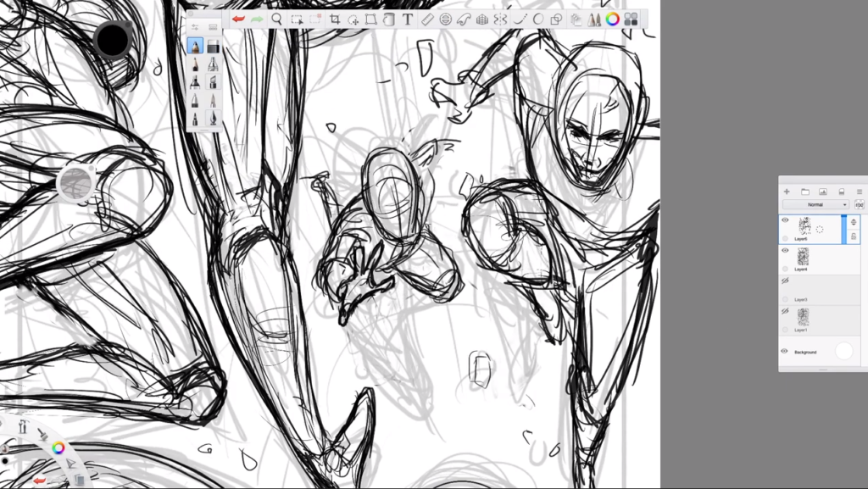Select Layer4 thumbnail
Viewport: 868px width, 489px height.
point(803,257)
